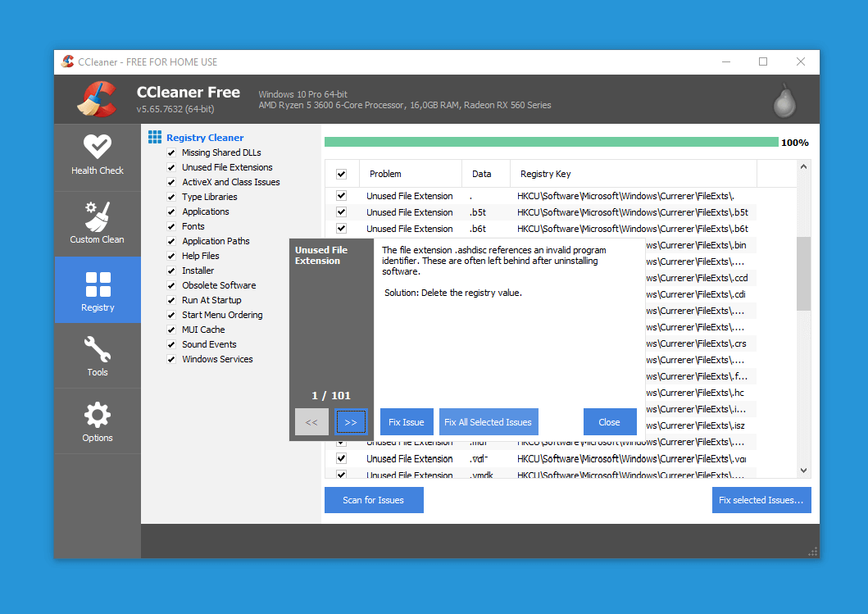
Task: Click the .b5t value in Data column
Action: pos(478,212)
